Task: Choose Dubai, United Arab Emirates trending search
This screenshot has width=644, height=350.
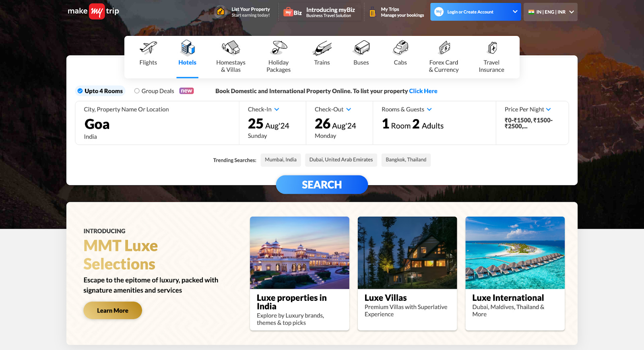Action: coord(341,160)
